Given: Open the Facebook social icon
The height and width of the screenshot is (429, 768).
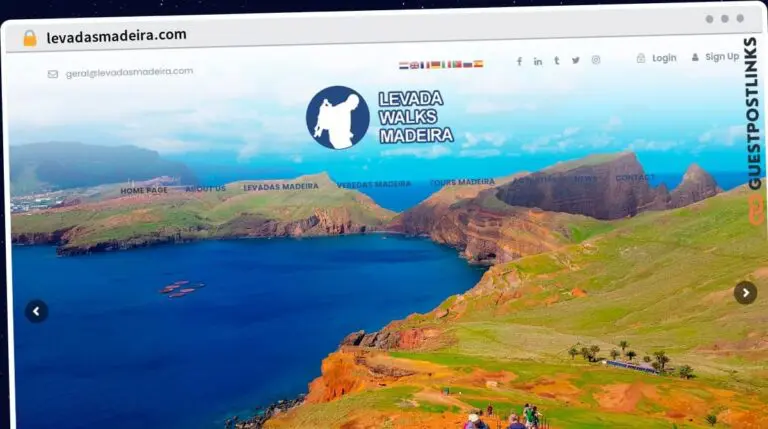Looking at the screenshot, I should click(x=519, y=61).
